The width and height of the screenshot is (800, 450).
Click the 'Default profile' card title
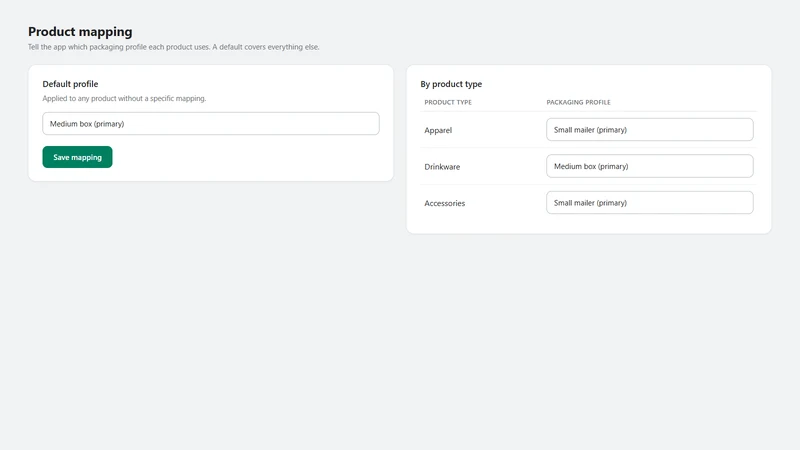pos(70,84)
